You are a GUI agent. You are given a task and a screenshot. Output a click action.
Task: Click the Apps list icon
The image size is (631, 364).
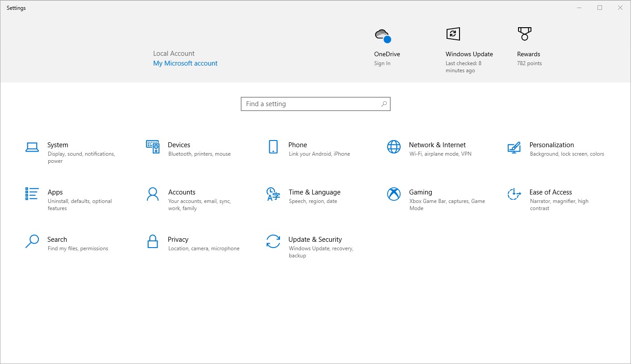point(32,194)
